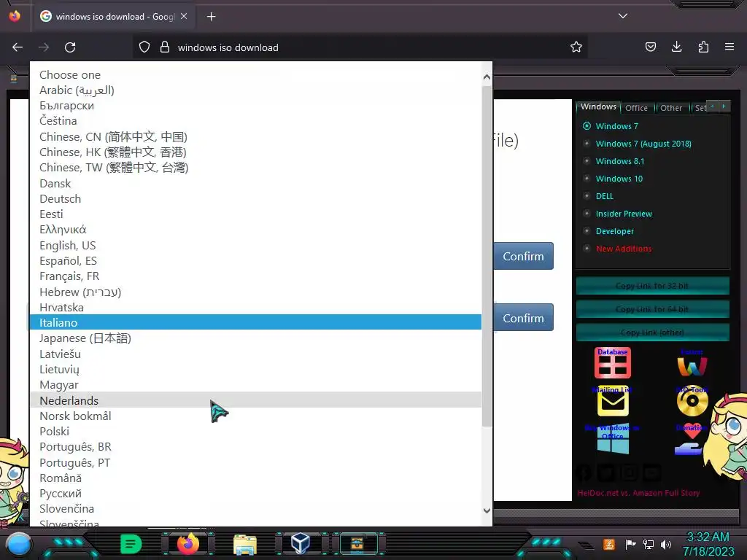Click Copy Link (other) button
The width and height of the screenshot is (747, 560).
coord(652,332)
